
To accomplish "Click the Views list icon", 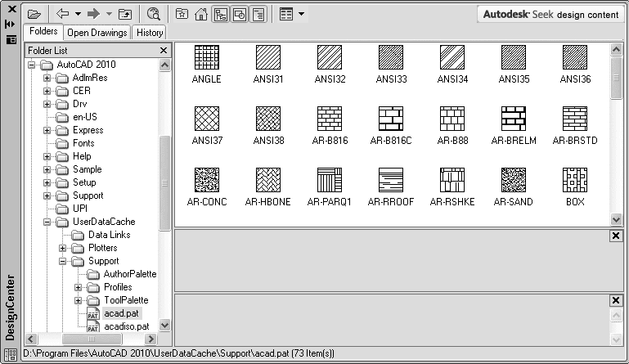I will click(286, 15).
